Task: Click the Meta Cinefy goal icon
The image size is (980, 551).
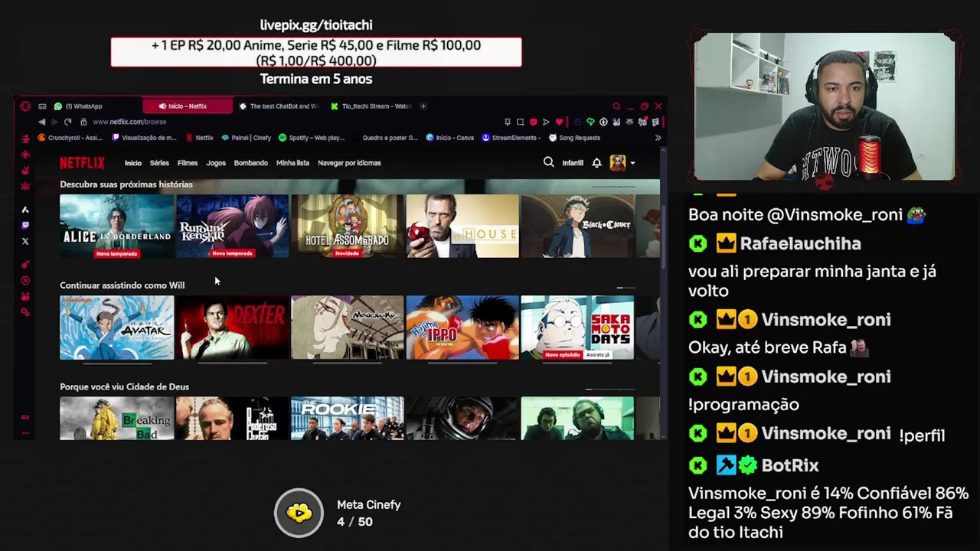Action: tap(299, 513)
